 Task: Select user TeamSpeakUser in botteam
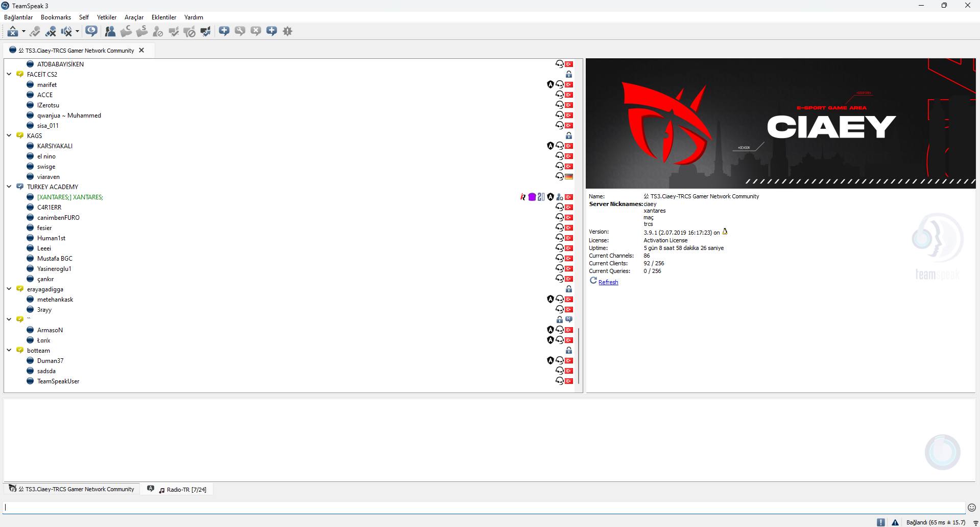pos(58,381)
